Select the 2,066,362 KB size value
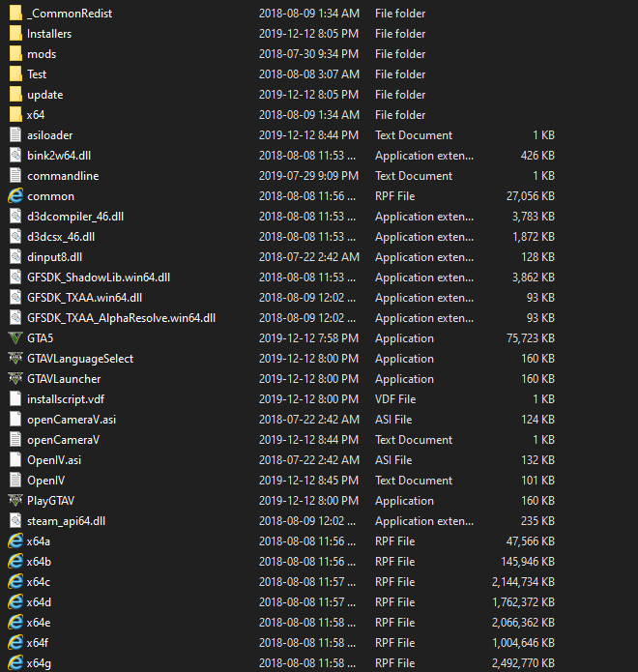Screen dimensions: 638x672 click(523, 623)
